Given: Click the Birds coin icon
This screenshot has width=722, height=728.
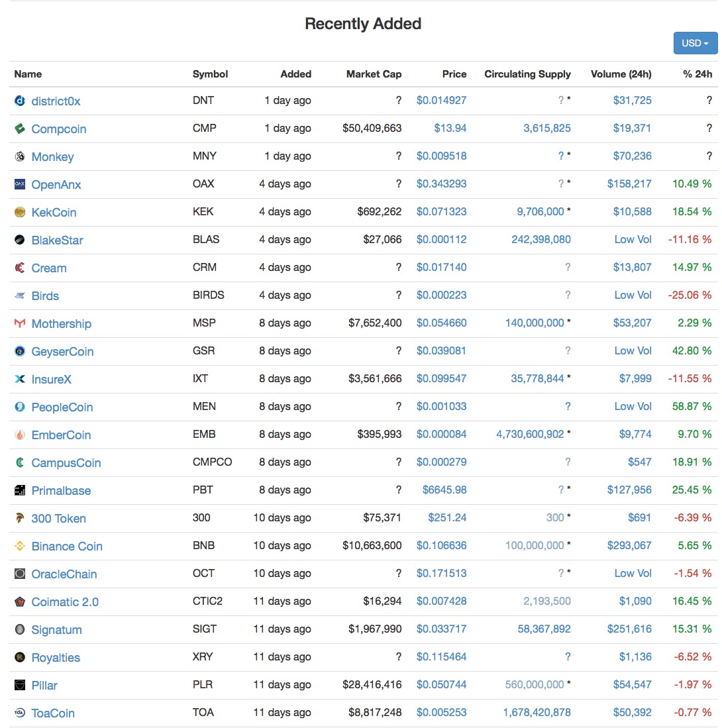Looking at the screenshot, I should [19, 295].
